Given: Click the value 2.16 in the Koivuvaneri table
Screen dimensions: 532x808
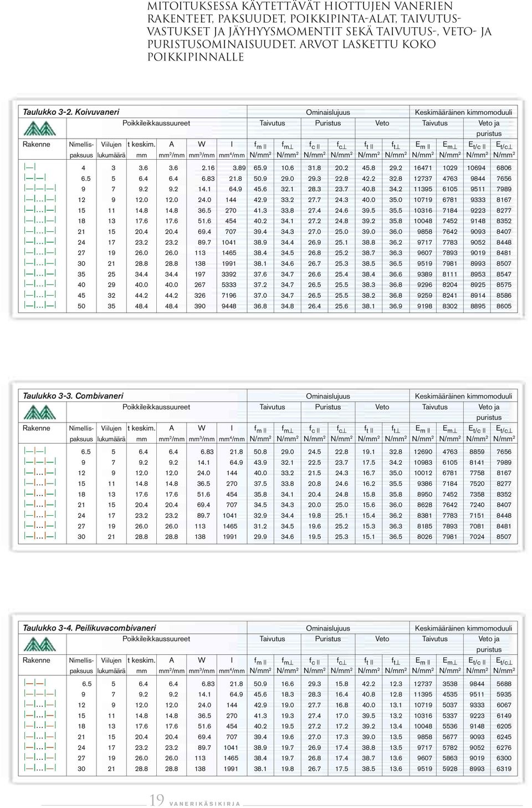Looking at the screenshot, I should [x=209, y=167].
